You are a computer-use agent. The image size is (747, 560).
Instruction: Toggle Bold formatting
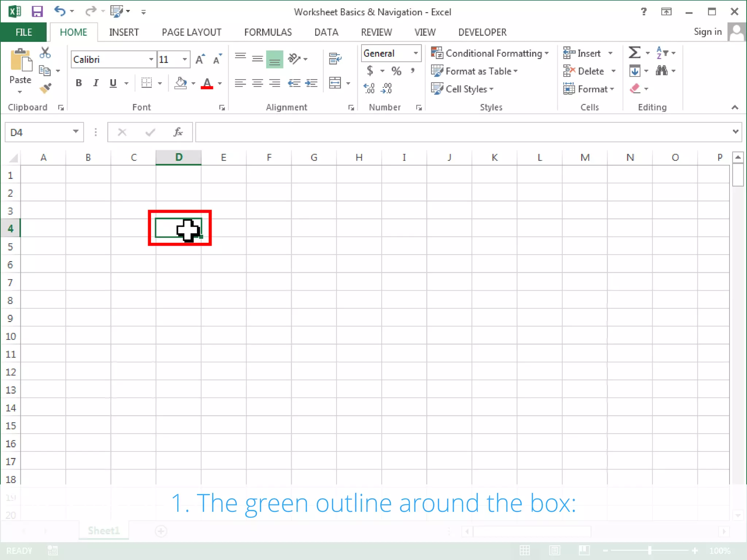click(78, 83)
